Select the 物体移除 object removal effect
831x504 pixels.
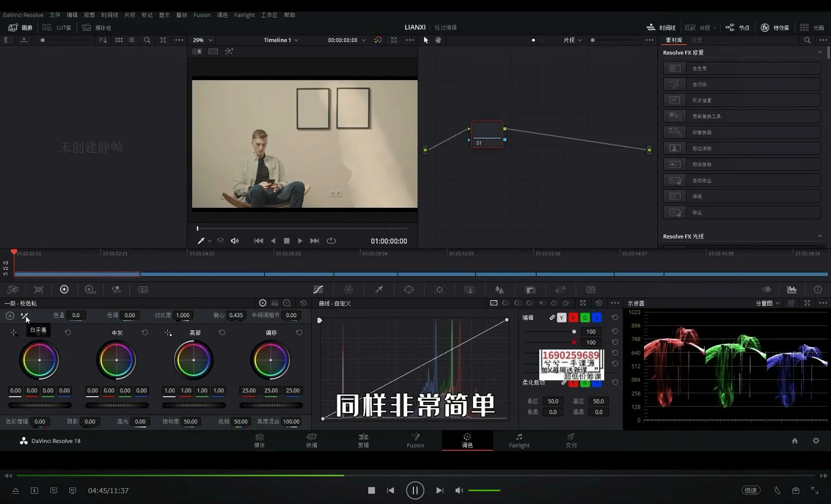tap(742, 164)
